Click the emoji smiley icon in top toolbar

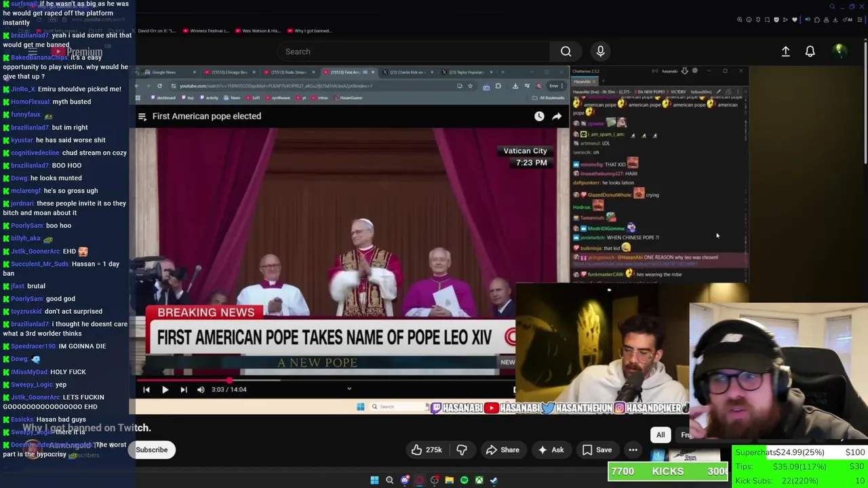click(749, 20)
